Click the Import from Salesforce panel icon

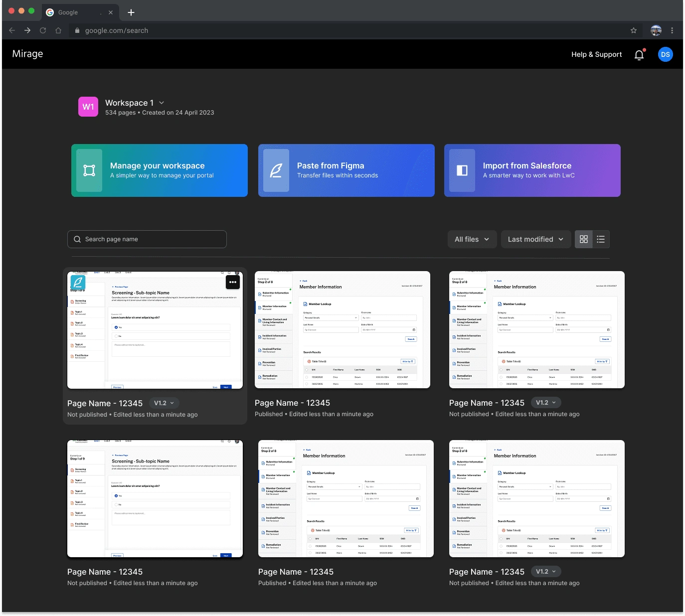coord(462,170)
